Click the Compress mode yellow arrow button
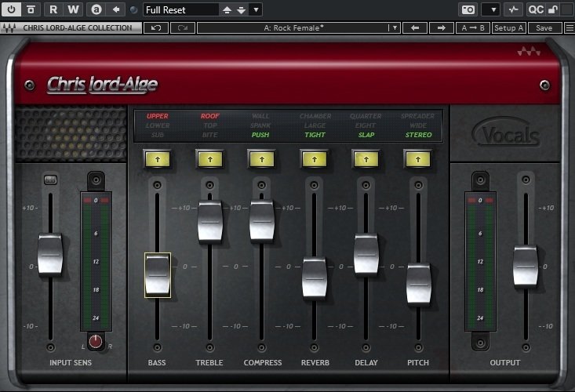Viewport: 575px width, 392px height. click(262, 159)
